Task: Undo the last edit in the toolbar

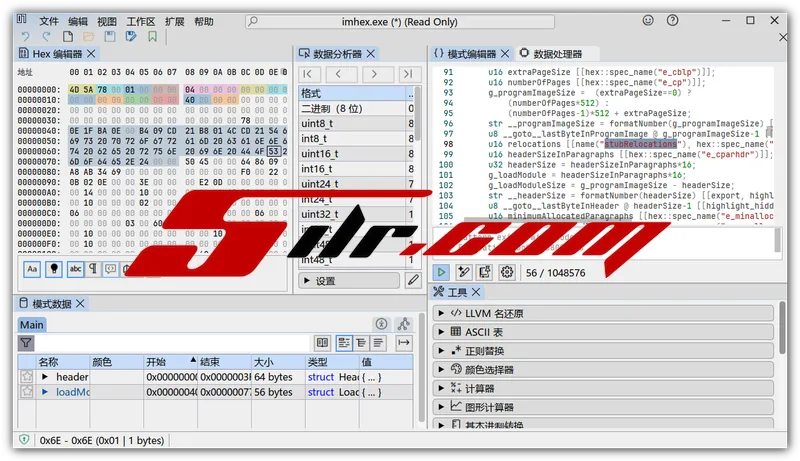Action: pos(26,37)
